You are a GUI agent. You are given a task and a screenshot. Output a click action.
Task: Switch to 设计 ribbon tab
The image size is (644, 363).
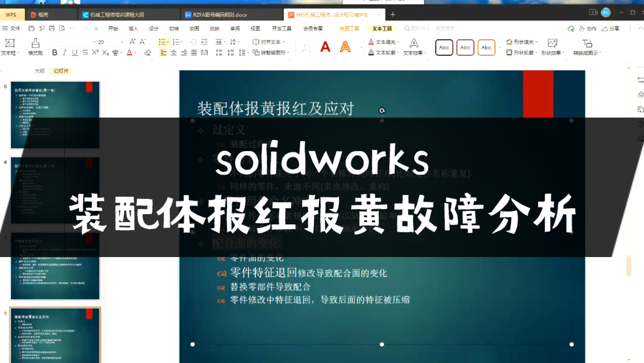click(x=154, y=29)
